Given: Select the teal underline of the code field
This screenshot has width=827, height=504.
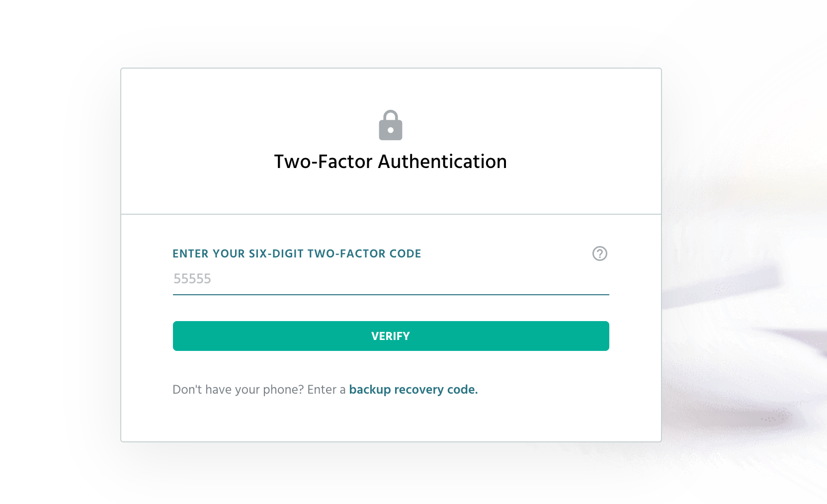Looking at the screenshot, I should 391,294.
